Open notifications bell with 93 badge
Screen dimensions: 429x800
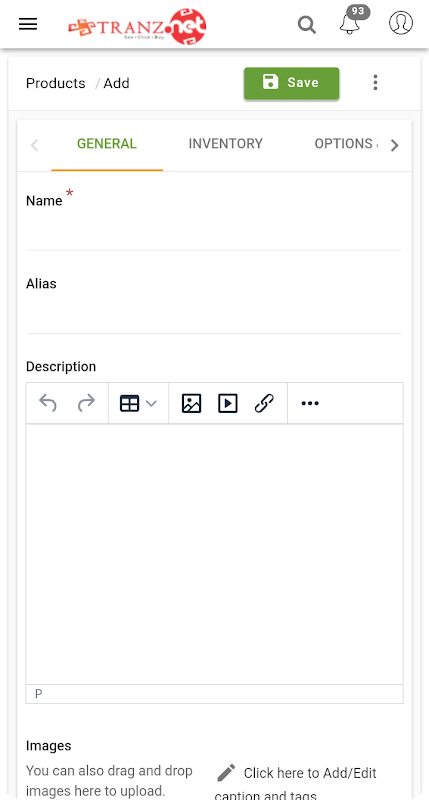(x=350, y=23)
